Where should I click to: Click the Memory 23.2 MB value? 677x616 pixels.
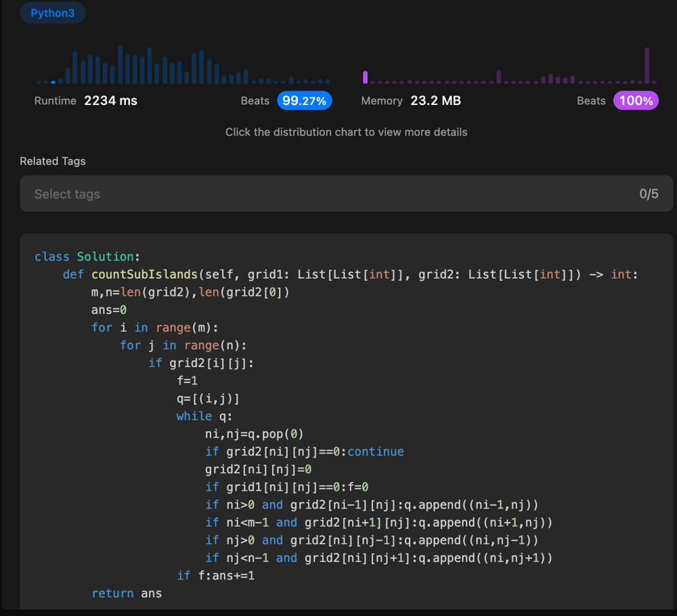click(x=435, y=101)
